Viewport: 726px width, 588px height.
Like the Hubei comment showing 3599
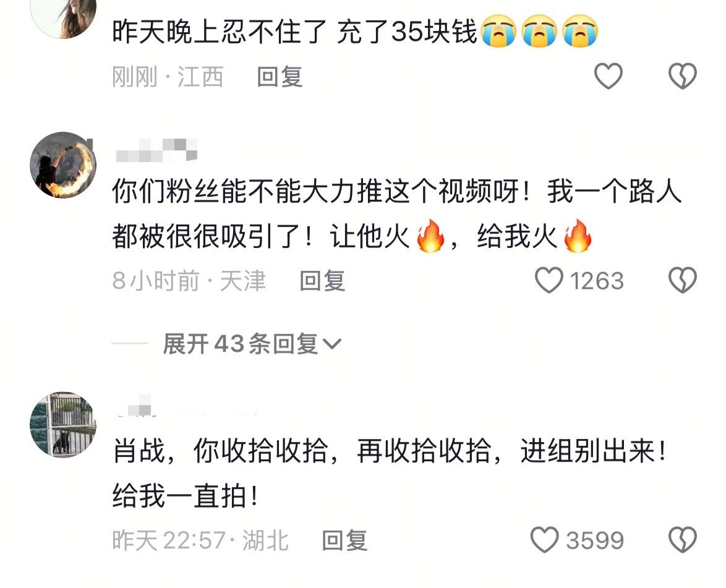[x=544, y=540]
